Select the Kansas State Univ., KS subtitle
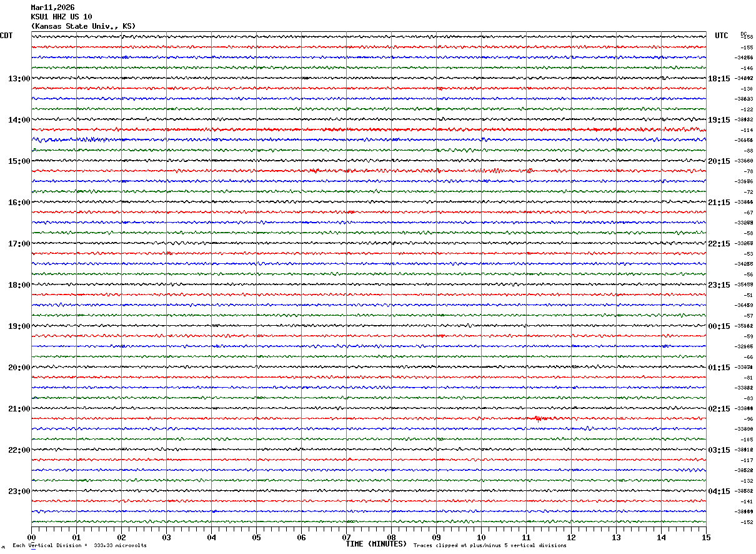 click(x=83, y=26)
